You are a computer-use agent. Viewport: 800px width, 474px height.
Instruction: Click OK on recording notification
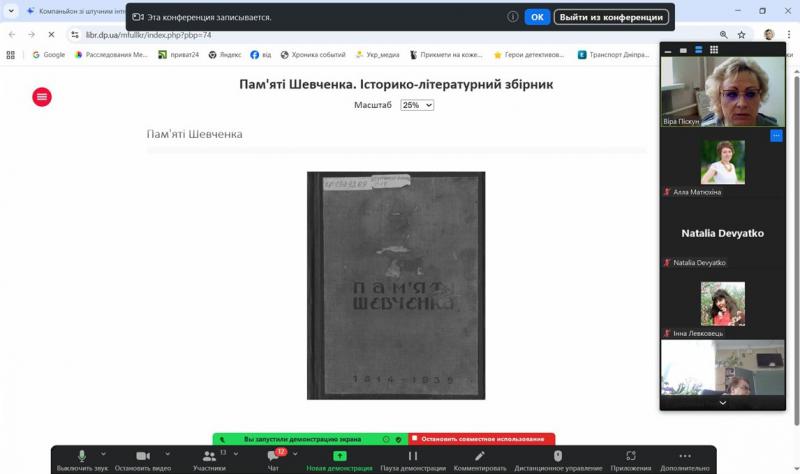[x=538, y=17]
